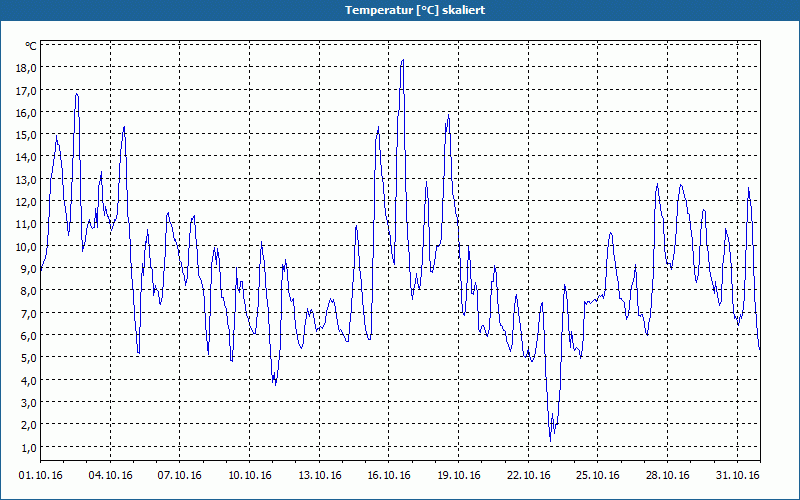This screenshot has height=500, width=800.
Task: Click the 15,0 y-axis label
Action: [27, 135]
